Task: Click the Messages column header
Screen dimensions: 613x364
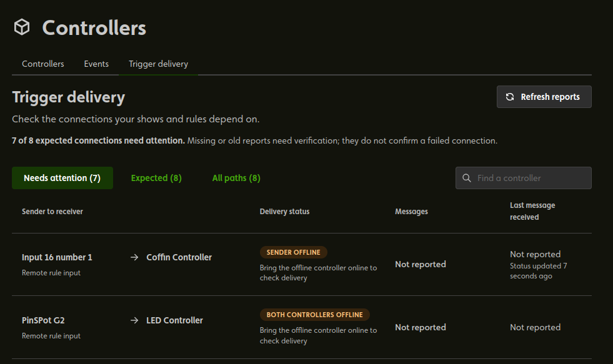Action: 411,211
